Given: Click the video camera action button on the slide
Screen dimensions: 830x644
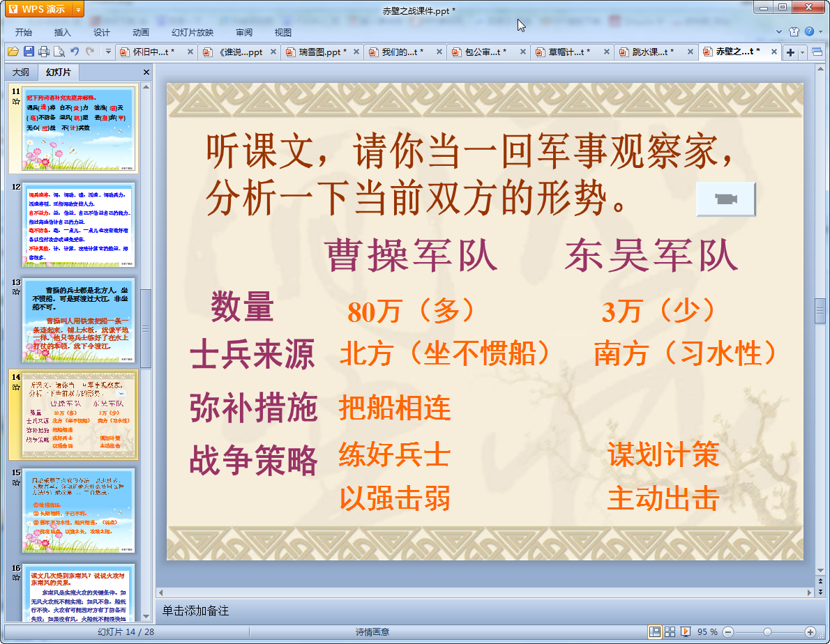Looking at the screenshot, I should tap(725, 199).
